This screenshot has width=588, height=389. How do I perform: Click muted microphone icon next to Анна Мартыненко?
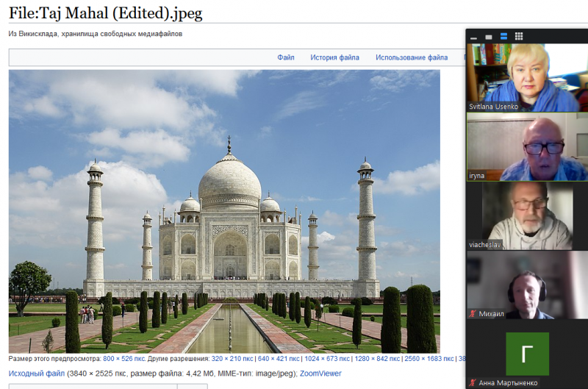(x=473, y=382)
